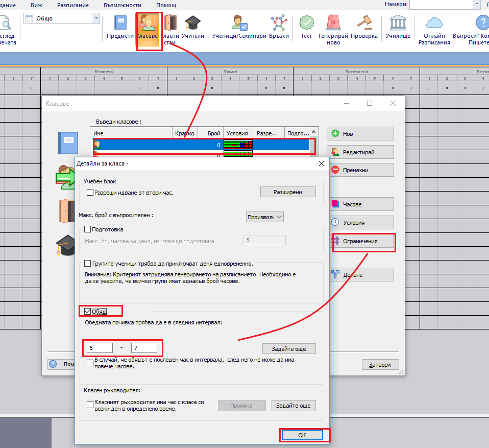Screen dimensions: 489x448
Task: Open the Проверка gavel icon
Action: coord(364,24)
